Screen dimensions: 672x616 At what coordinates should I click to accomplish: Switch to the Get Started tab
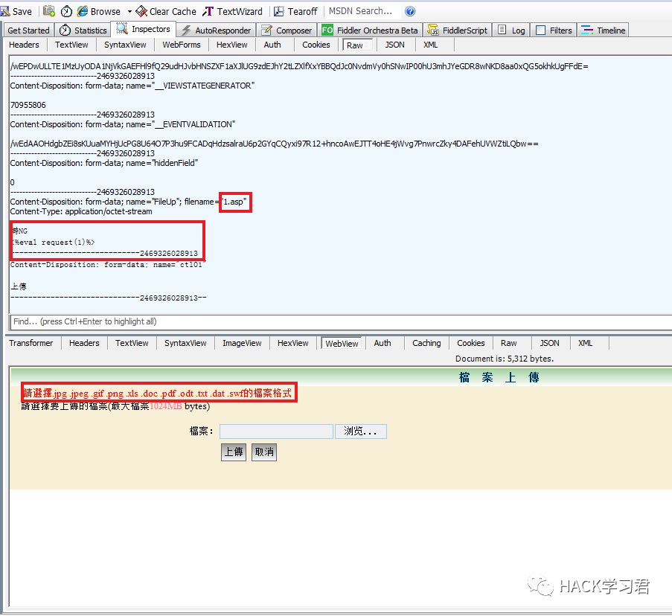28,31
